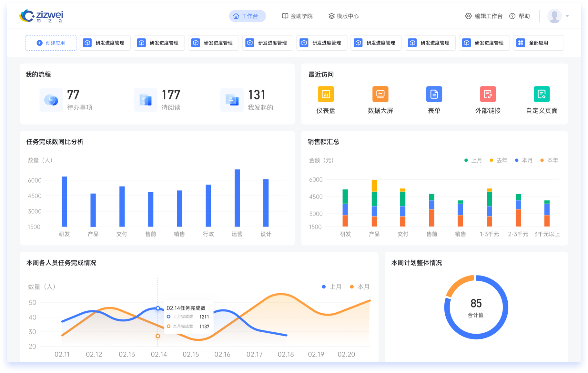588x373 pixels.
Task: Toggle 去年 legend in 销售额汇总 chart
Action: (499, 160)
